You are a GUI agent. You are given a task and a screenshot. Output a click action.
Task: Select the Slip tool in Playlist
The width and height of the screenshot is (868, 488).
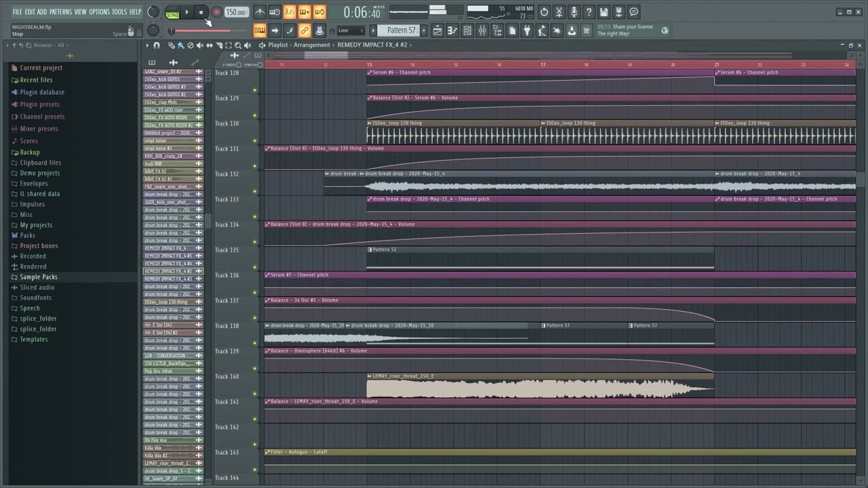pyautogui.click(x=210, y=45)
